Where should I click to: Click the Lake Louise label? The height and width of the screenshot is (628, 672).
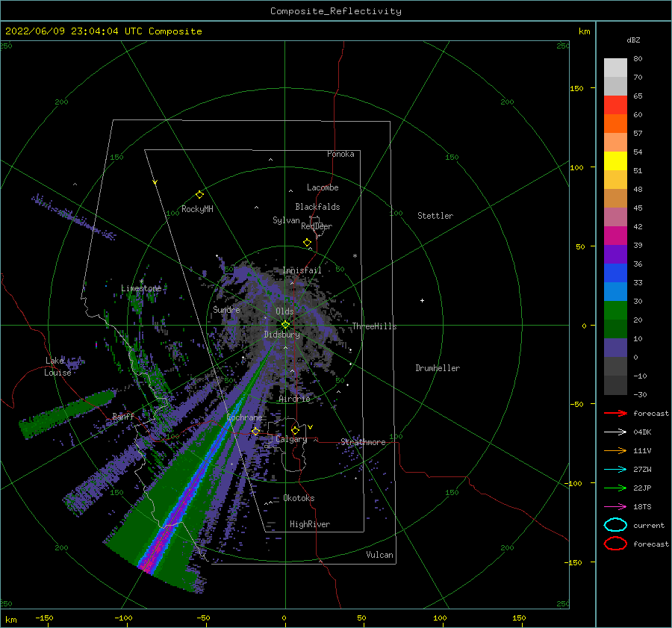(58, 367)
